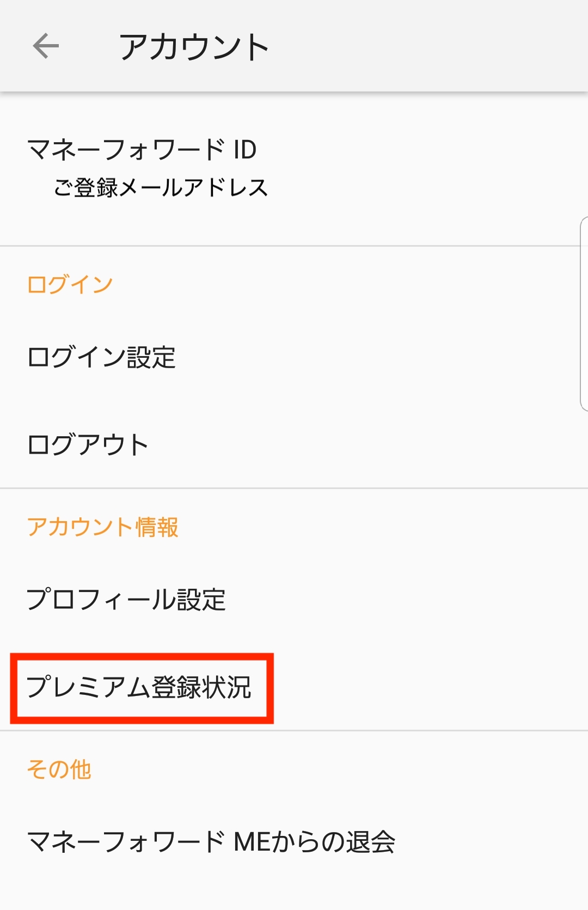Click the "ID" letters in マネーフォワード ID
The width and height of the screenshot is (588, 910).
[246, 150]
